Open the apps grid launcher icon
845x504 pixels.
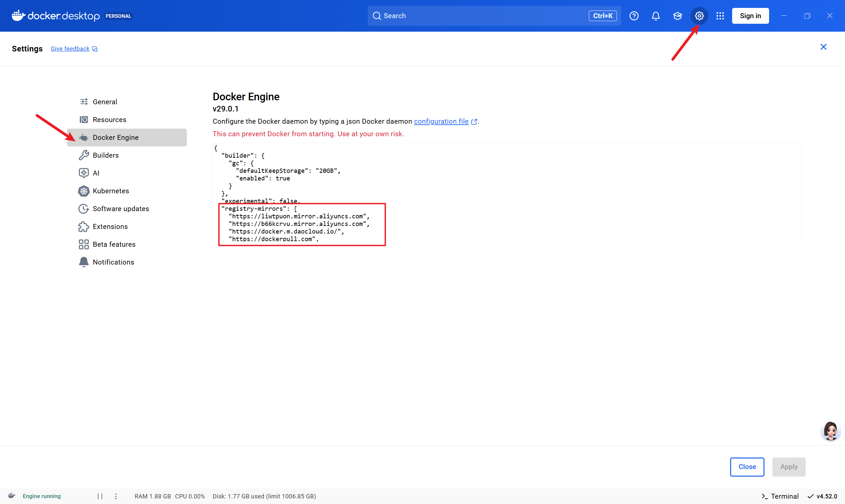pos(720,16)
